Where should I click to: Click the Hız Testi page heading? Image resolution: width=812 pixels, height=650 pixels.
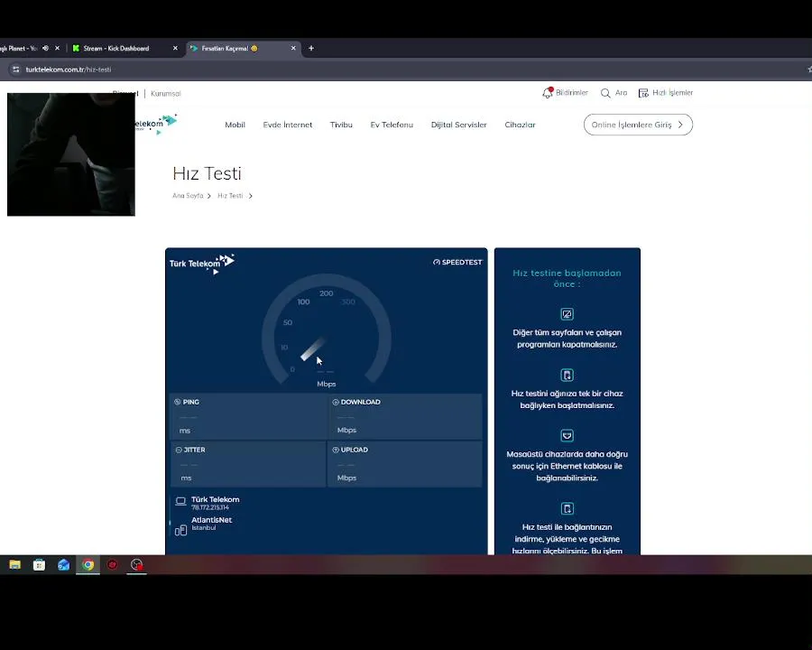[208, 173]
